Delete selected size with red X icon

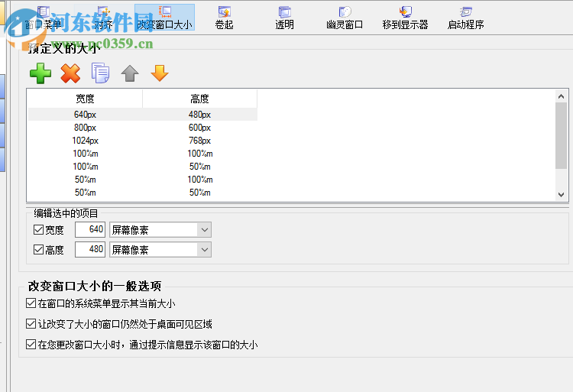pos(70,73)
